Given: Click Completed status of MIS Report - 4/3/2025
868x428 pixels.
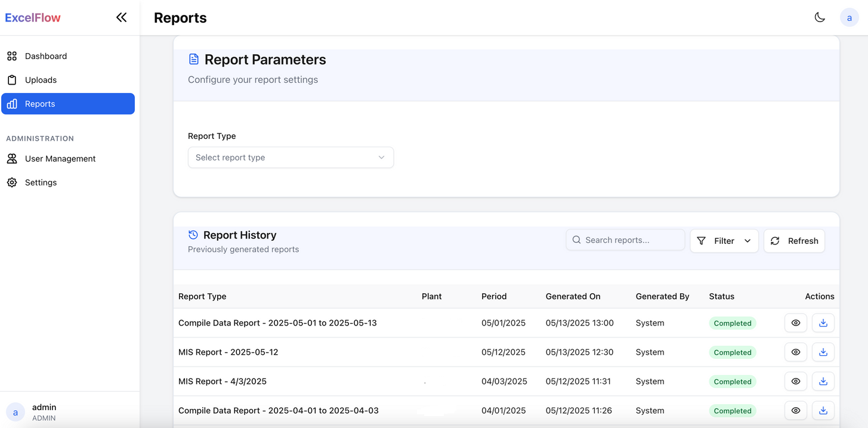Looking at the screenshot, I should point(733,382).
